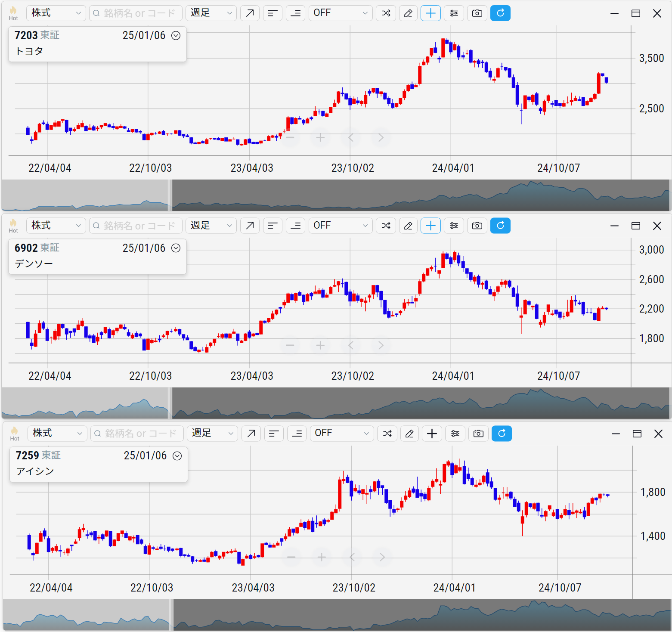This screenshot has width=672, height=632.
Task: Expand the 7259 アイシン info card chevron
Action: tap(177, 455)
